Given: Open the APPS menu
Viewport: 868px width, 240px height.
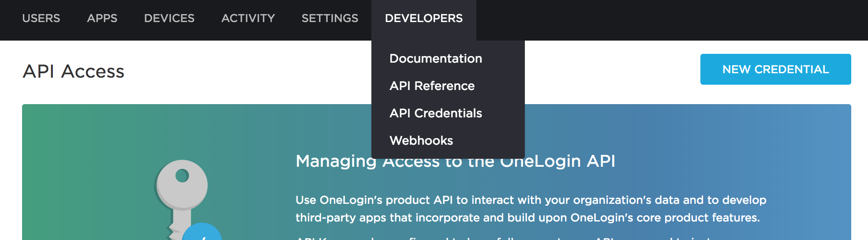Looking at the screenshot, I should point(102,19).
